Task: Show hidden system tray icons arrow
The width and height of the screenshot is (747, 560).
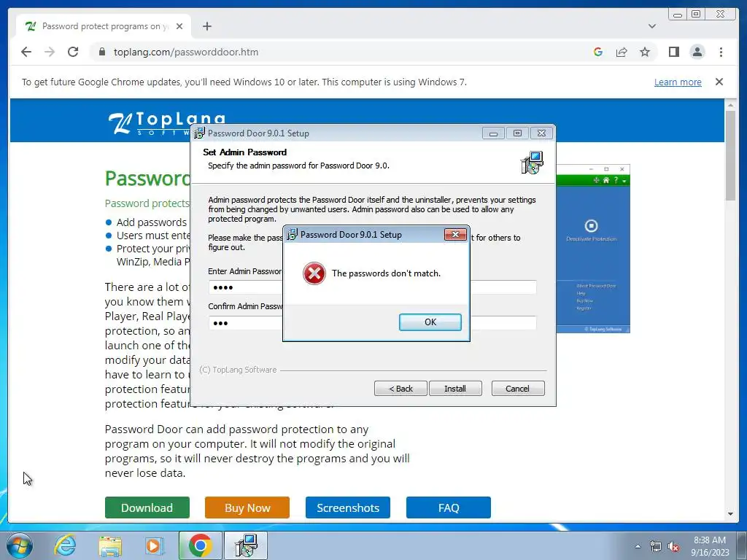Action: [x=638, y=545]
